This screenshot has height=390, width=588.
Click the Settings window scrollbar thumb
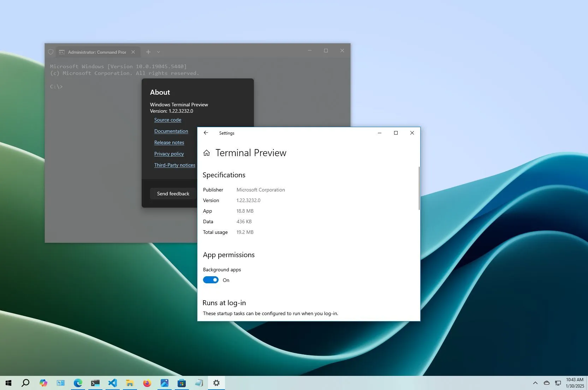pos(419,188)
